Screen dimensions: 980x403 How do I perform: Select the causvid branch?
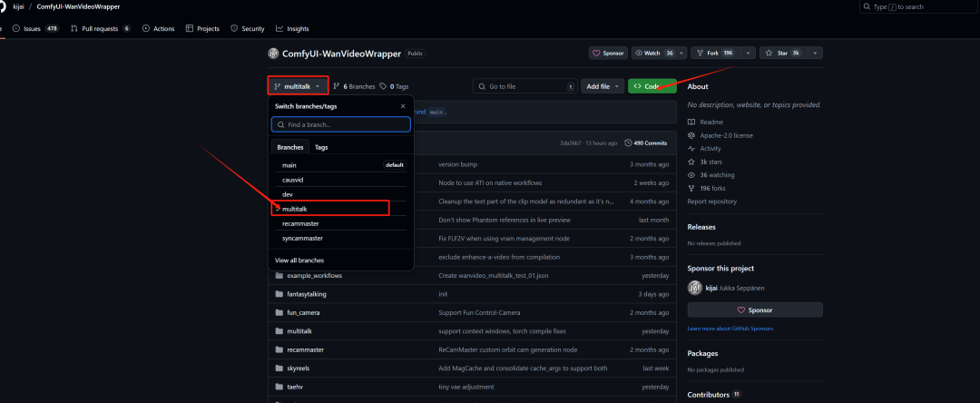tap(340, 180)
